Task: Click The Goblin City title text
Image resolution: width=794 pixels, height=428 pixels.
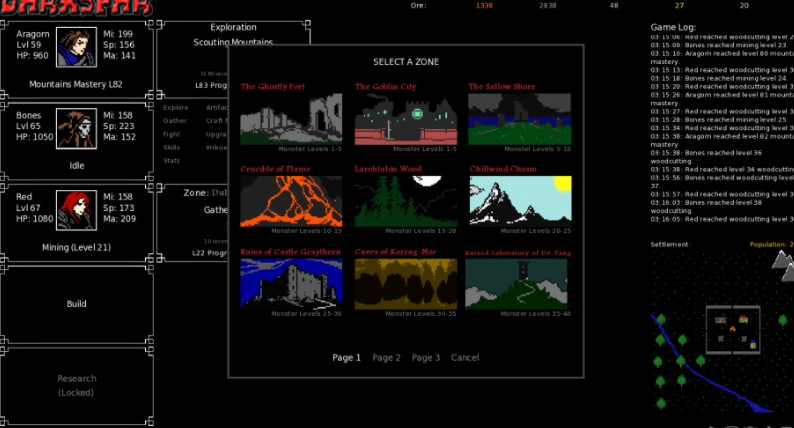Action: coord(385,87)
